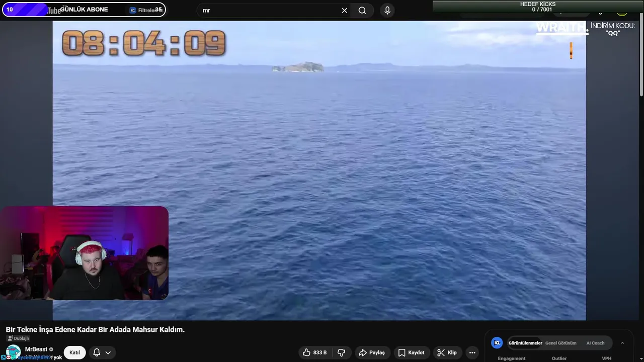The height and width of the screenshot is (362, 644).
Task: Click the IQ logo icon in panel
Action: 497,343
